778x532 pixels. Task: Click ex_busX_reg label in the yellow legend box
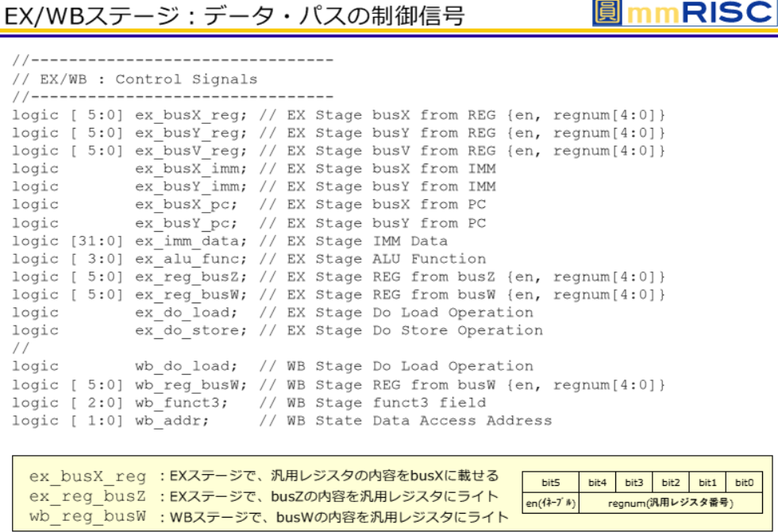tap(87, 476)
